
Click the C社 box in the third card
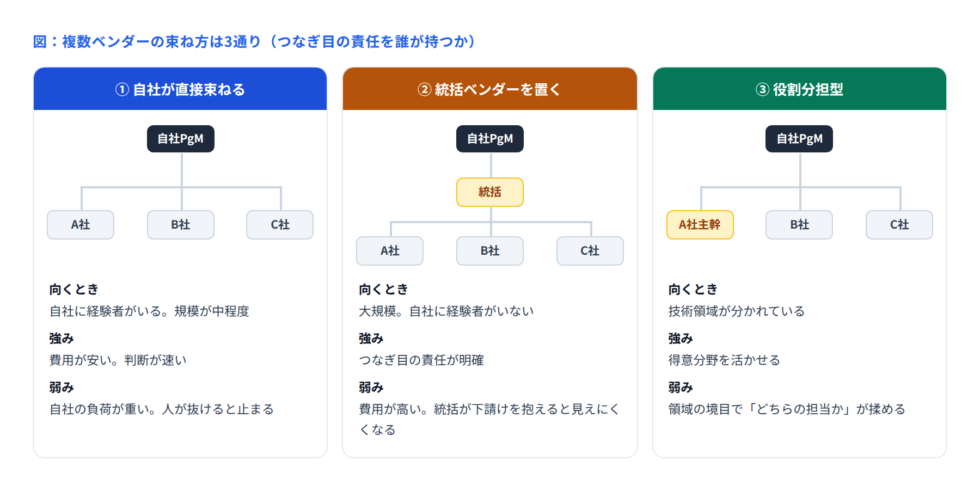coord(899,225)
